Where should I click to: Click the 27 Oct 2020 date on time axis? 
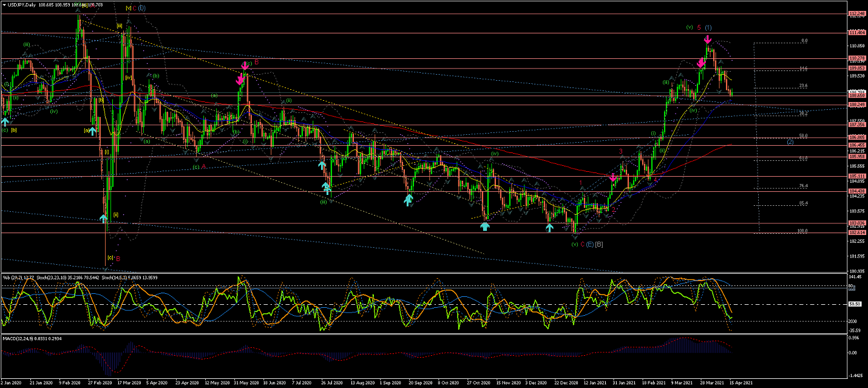(479, 383)
